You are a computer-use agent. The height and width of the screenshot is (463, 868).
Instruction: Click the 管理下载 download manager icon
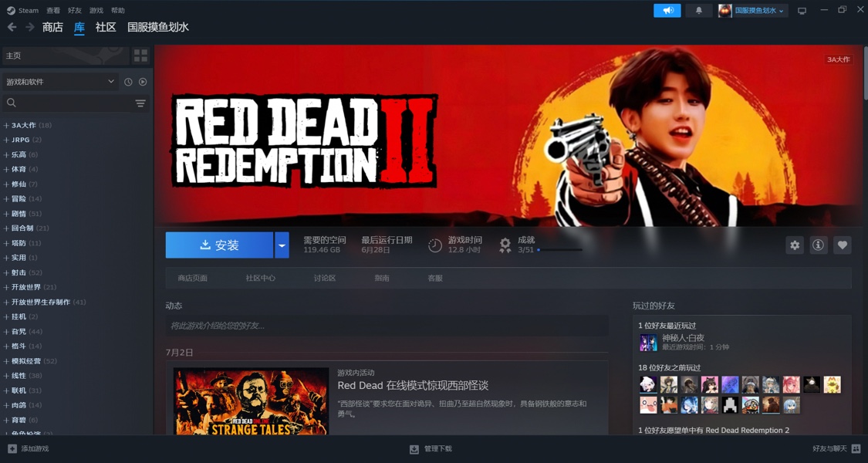click(414, 449)
